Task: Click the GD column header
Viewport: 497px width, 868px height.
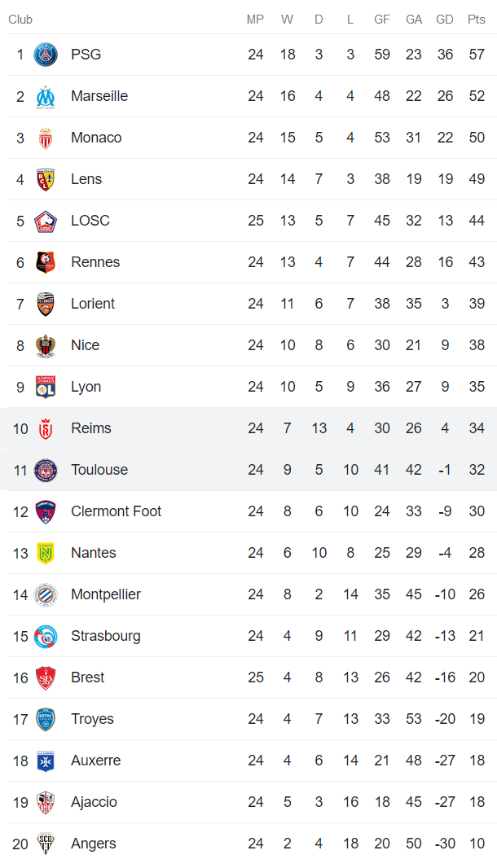Action: pyautogui.click(x=445, y=20)
